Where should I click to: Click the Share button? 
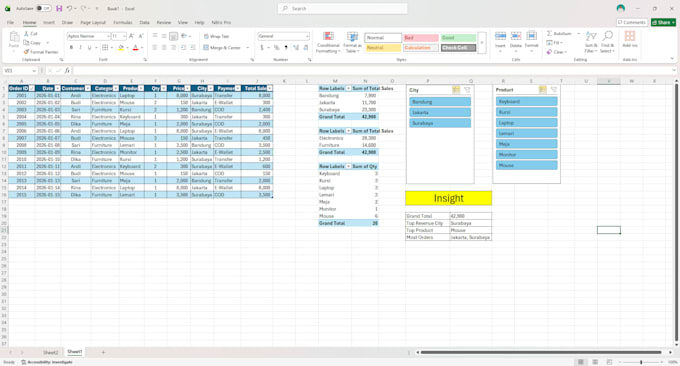point(663,22)
